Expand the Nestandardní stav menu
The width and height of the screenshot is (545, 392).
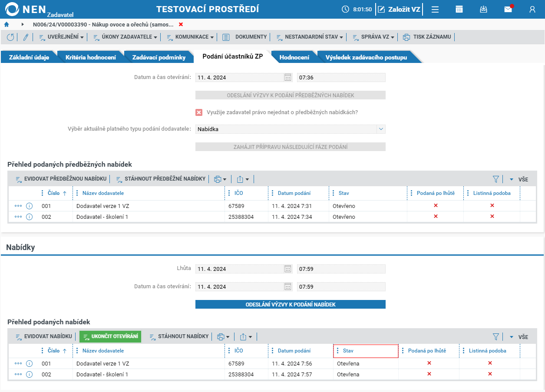(x=310, y=37)
